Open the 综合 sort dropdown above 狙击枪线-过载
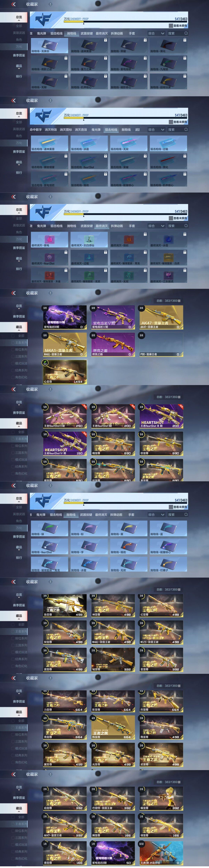 156,130
